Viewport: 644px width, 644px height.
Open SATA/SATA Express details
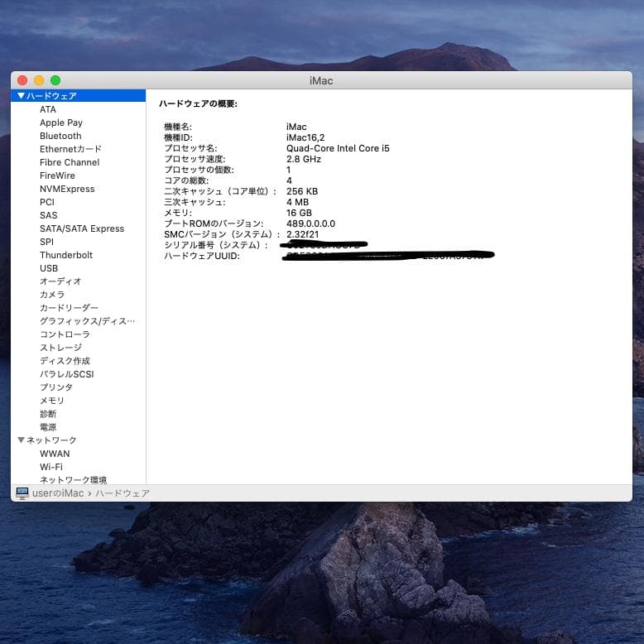(x=82, y=228)
